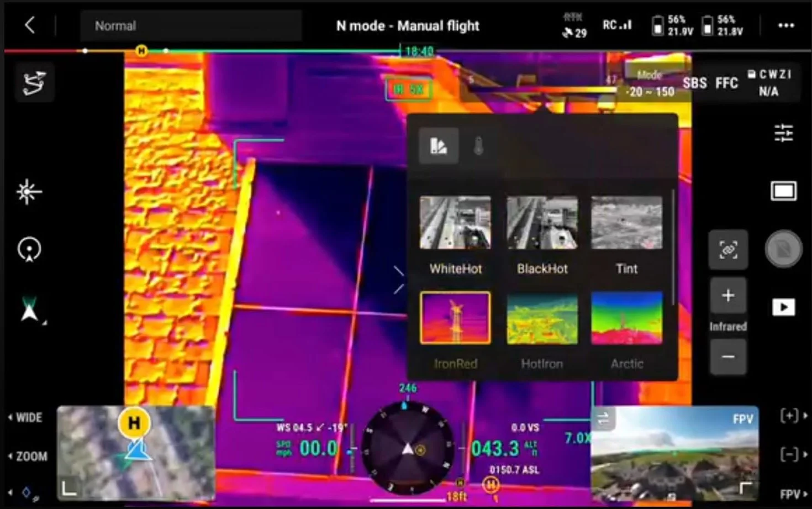The image size is (812, 509).
Task: Select the HotIron palette
Action: click(x=542, y=330)
